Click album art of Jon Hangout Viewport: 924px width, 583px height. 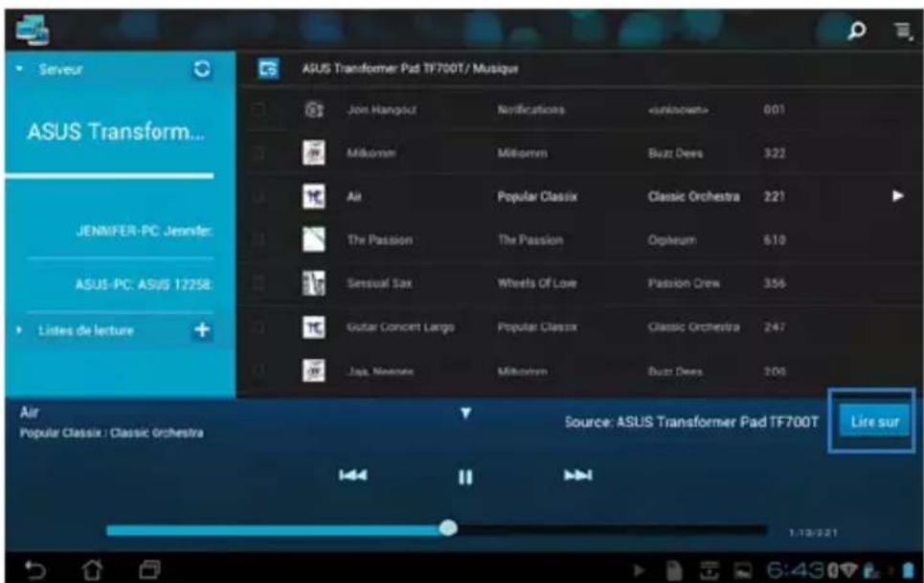click(x=313, y=109)
